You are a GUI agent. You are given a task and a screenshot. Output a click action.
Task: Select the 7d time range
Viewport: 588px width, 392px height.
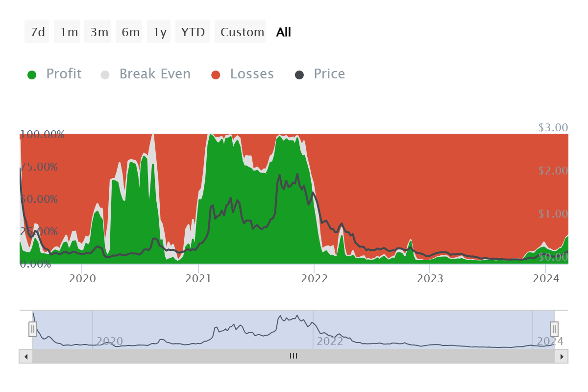click(37, 32)
